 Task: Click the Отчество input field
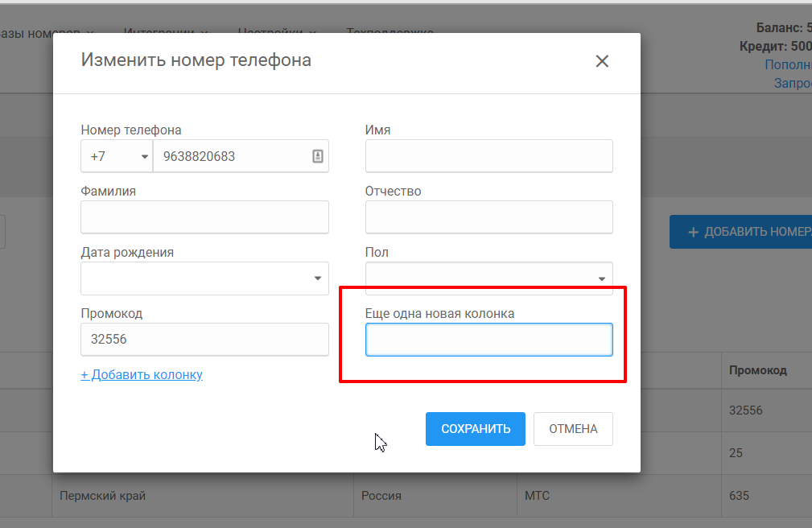coord(488,217)
